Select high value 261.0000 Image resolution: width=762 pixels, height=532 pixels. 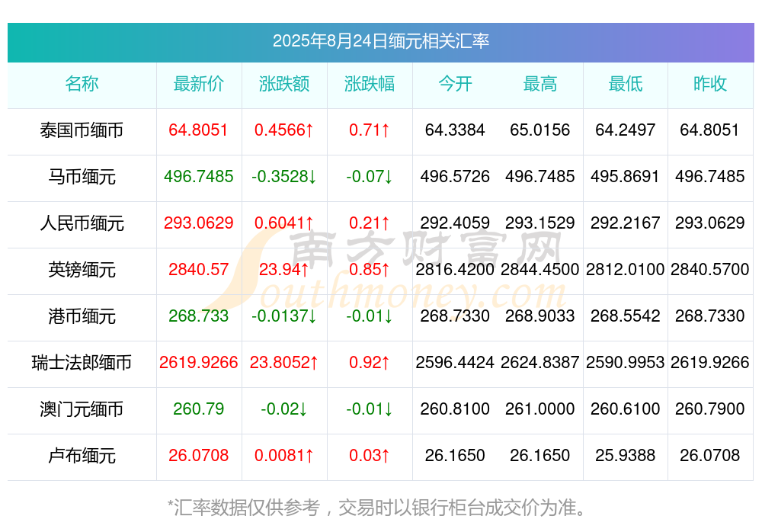click(x=540, y=409)
